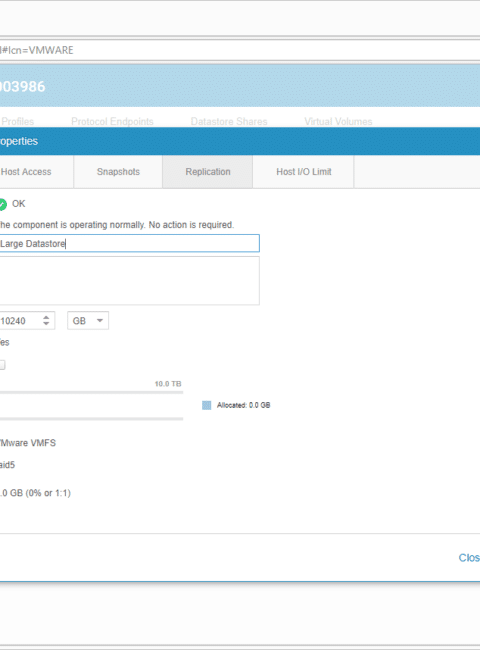This screenshot has height=650, width=480.
Task: Select the '0 GB (0% or 1:1)' value
Action: 36,493
